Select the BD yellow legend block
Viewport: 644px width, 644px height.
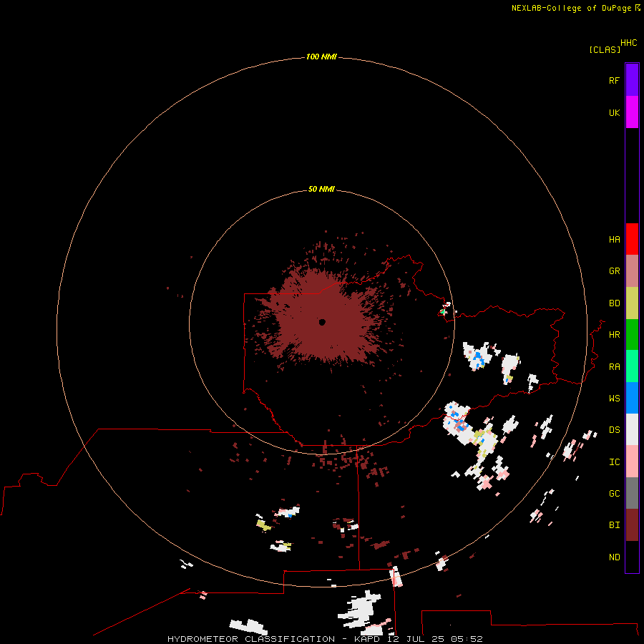[x=632, y=303]
